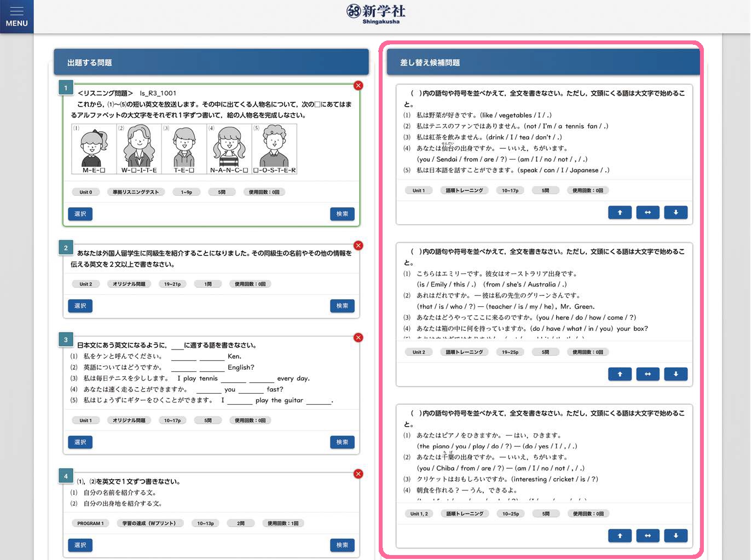Click 検索 button for question 4

(343, 545)
